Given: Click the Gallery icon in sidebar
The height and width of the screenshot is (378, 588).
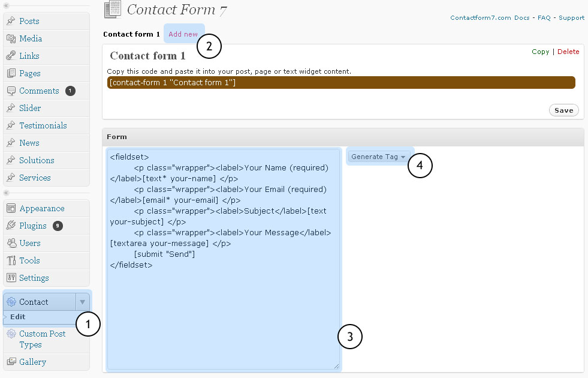Looking at the screenshot, I should click(11, 362).
